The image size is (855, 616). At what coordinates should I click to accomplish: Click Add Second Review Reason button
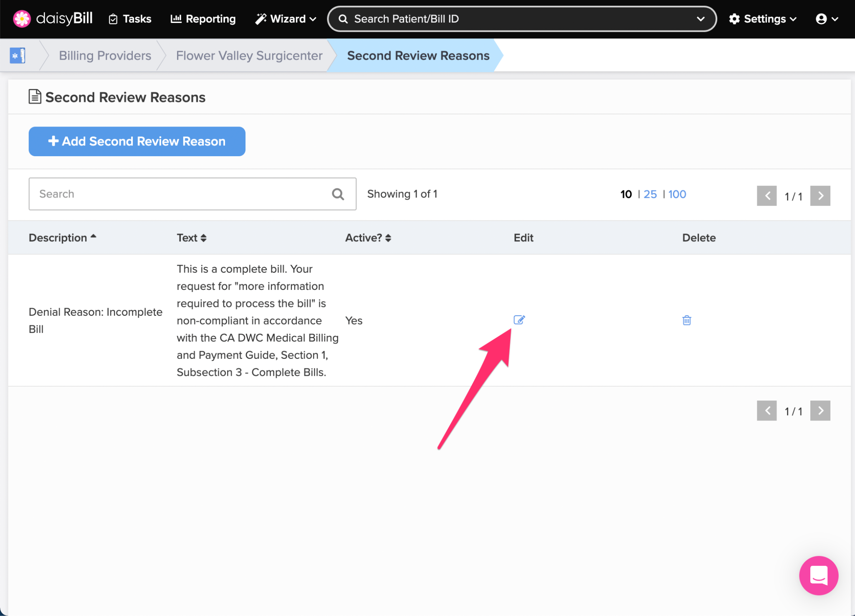pyautogui.click(x=137, y=142)
